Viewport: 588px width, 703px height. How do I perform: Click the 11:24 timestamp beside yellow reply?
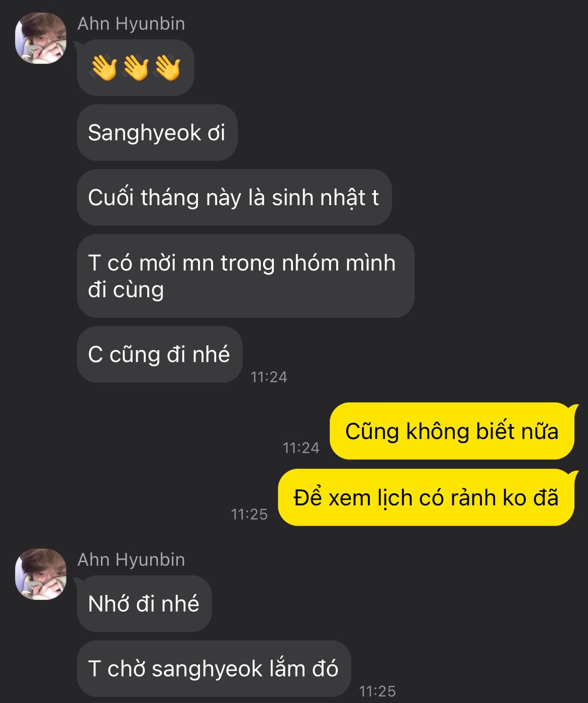[301, 448]
